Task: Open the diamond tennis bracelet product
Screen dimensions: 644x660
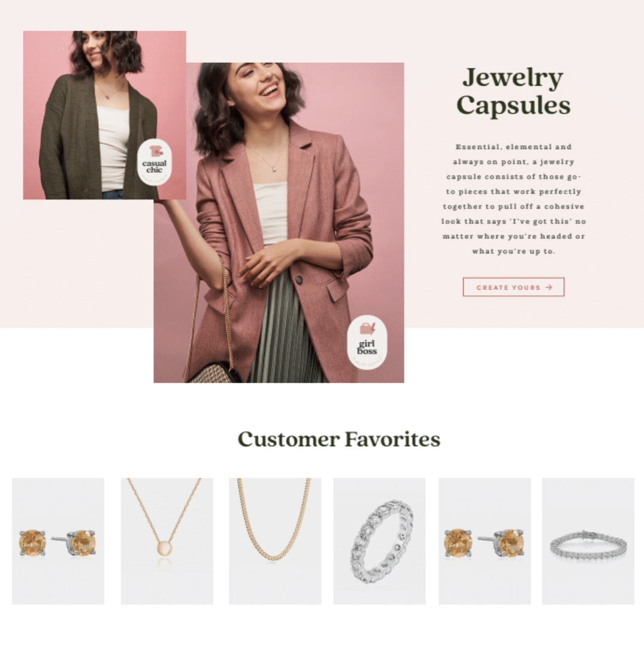Action: pyautogui.click(x=588, y=541)
